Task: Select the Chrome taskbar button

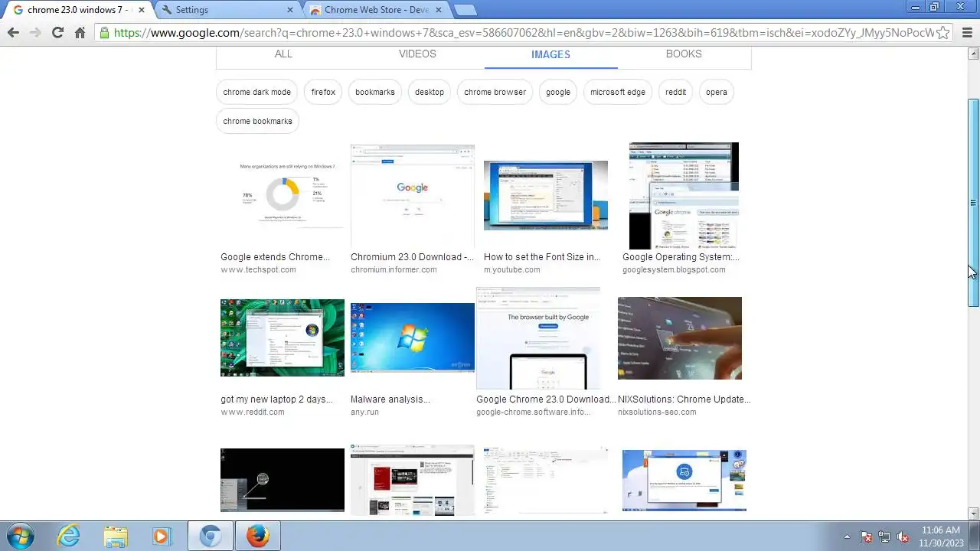Action: [210, 536]
